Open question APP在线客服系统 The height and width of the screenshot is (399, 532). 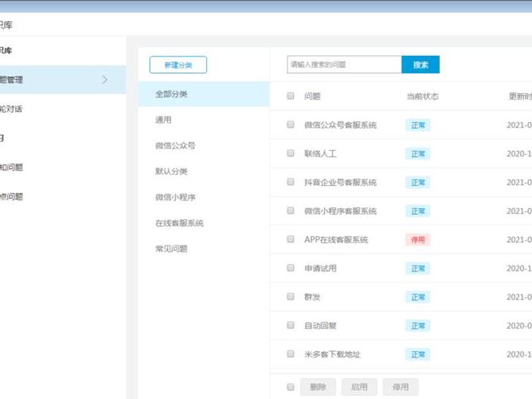point(336,239)
